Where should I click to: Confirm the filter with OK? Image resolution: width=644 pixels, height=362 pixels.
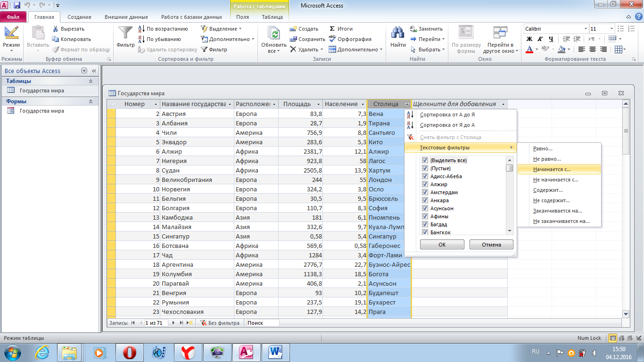[x=442, y=245]
